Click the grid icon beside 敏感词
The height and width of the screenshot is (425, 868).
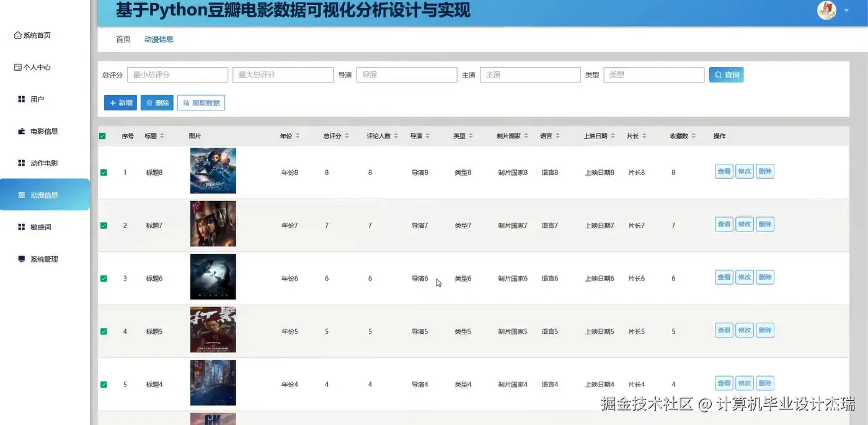click(x=21, y=227)
